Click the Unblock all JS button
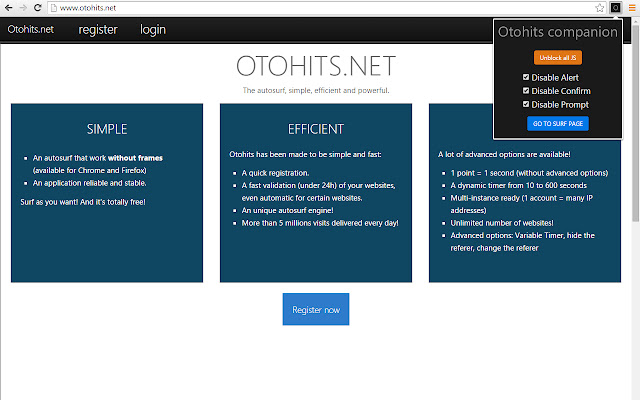The width and height of the screenshot is (640, 400). click(x=558, y=58)
